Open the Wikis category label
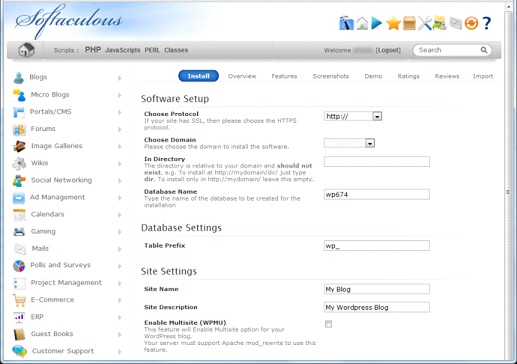This screenshot has width=517, height=364. (40, 163)
